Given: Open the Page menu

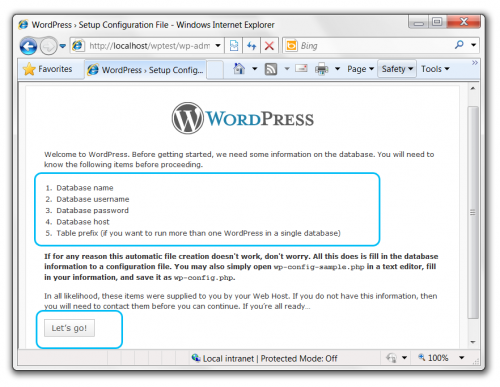Looking at the screenshot, I should coord(360,69).
